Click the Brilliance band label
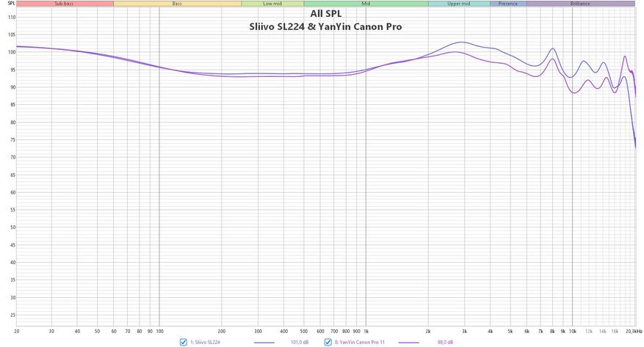 [580, 4]
